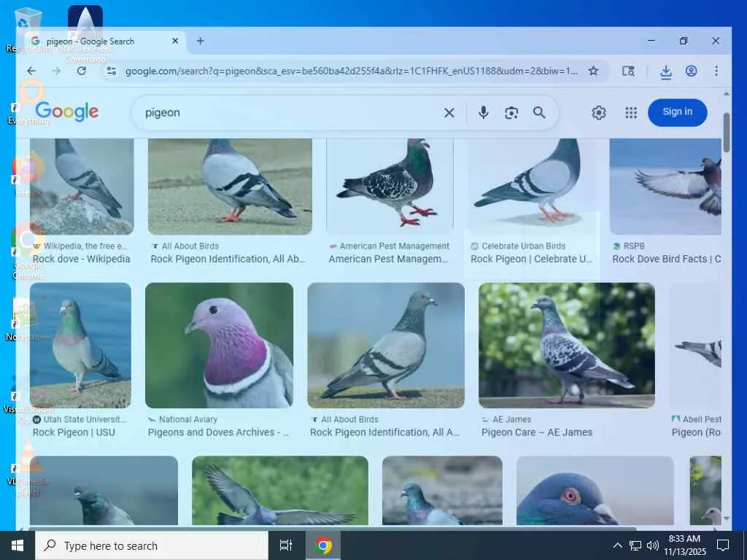Search by image with camera icon
Image resolution: width=747 pixels, height=560 pixels.
[511, 113]
